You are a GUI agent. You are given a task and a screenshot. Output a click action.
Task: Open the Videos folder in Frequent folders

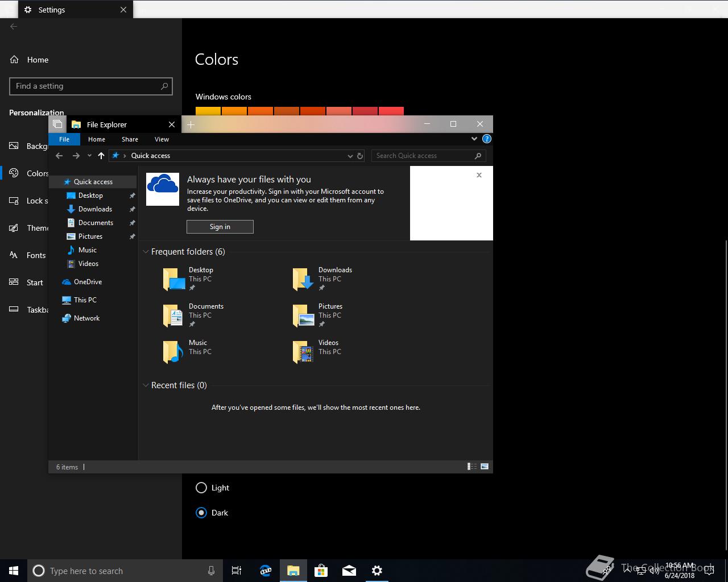click(x=317, y=352)
